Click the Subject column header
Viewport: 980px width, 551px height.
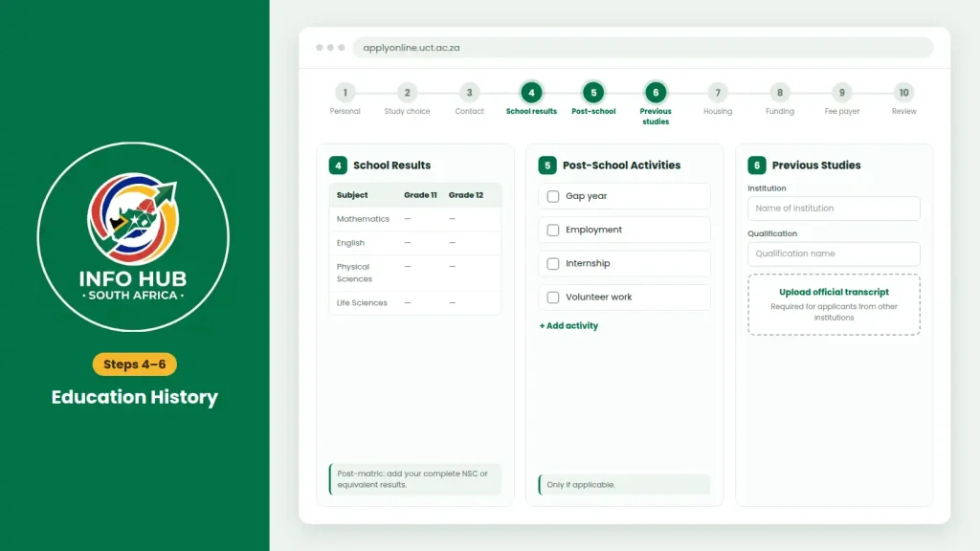352,195
